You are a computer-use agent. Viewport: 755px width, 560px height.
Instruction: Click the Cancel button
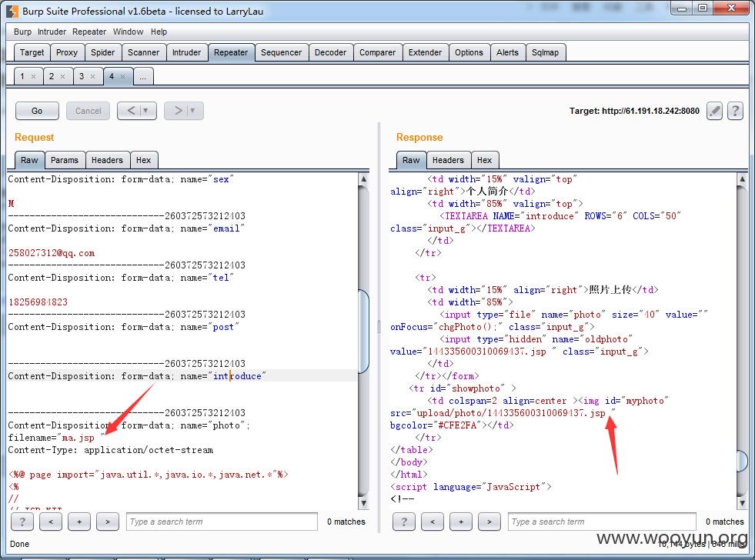click(x=88, y=111)
